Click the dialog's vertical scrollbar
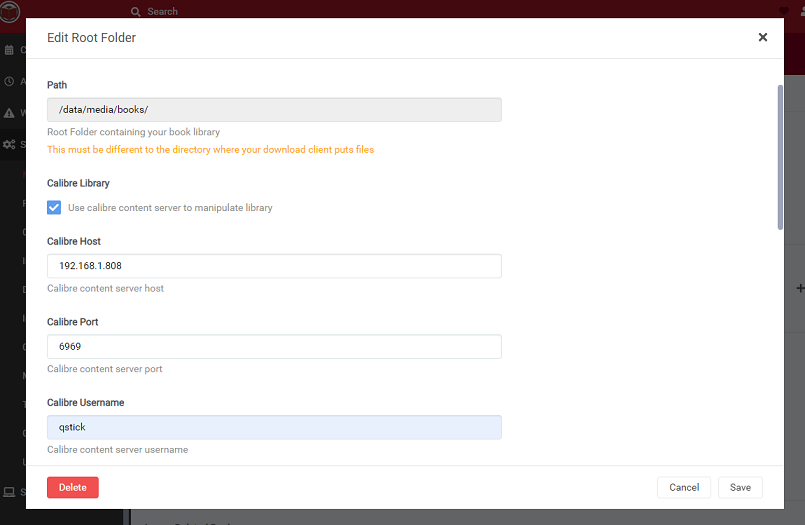Viewport: 805px width, 525px height. [779, 160]
